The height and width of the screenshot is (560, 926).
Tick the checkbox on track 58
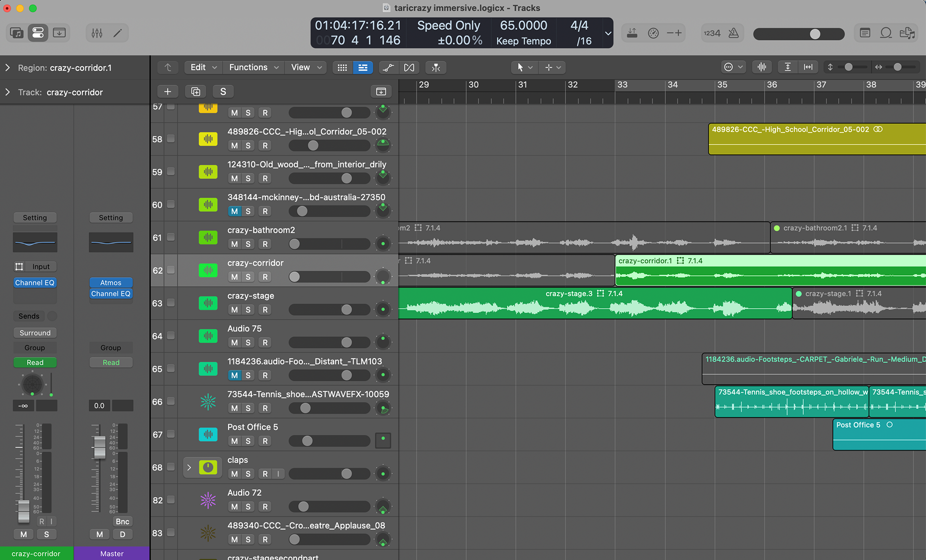(x=171, y=139)
